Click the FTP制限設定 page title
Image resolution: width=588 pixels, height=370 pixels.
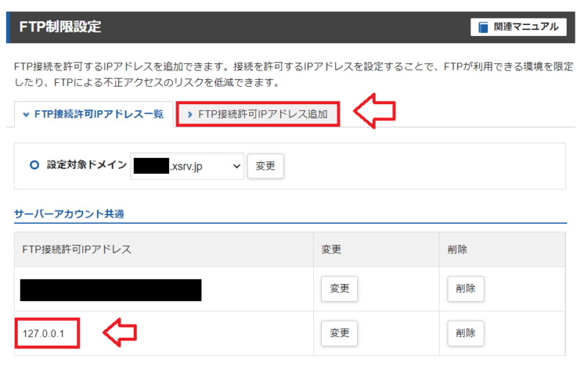[x=60, y=27]
